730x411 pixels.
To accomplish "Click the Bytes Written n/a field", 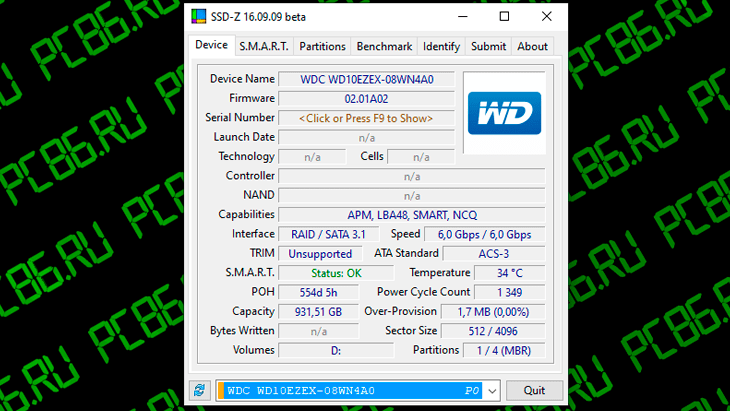I will (x=318, y=331).
